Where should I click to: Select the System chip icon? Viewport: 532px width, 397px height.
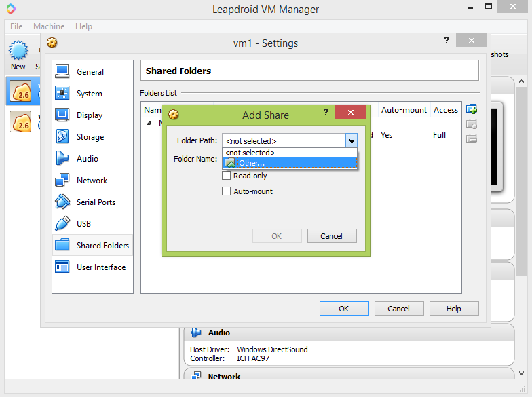click(x=62, y=93)
